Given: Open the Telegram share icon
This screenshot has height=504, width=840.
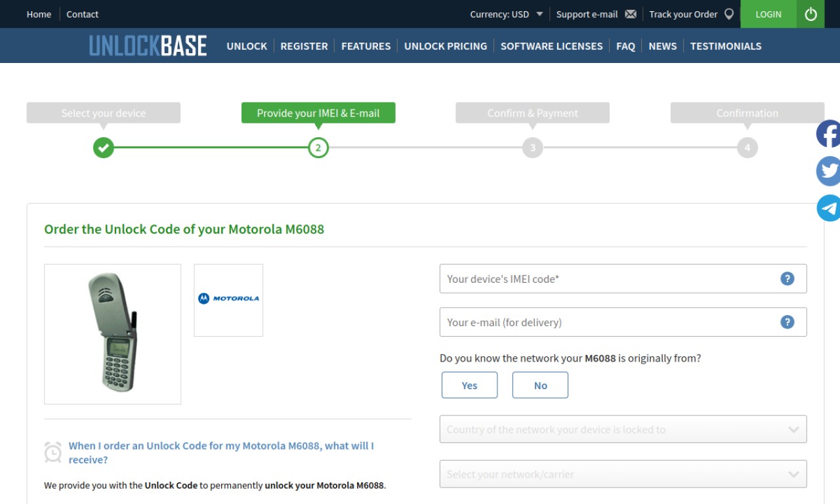Looking at the screenshot, I should point(828,208).
